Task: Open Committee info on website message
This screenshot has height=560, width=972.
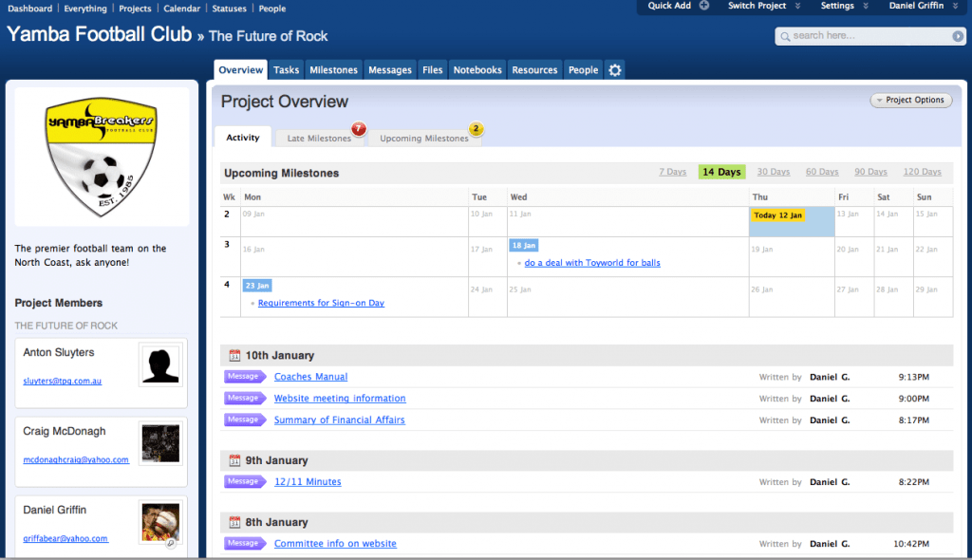Action: point(335,543)
